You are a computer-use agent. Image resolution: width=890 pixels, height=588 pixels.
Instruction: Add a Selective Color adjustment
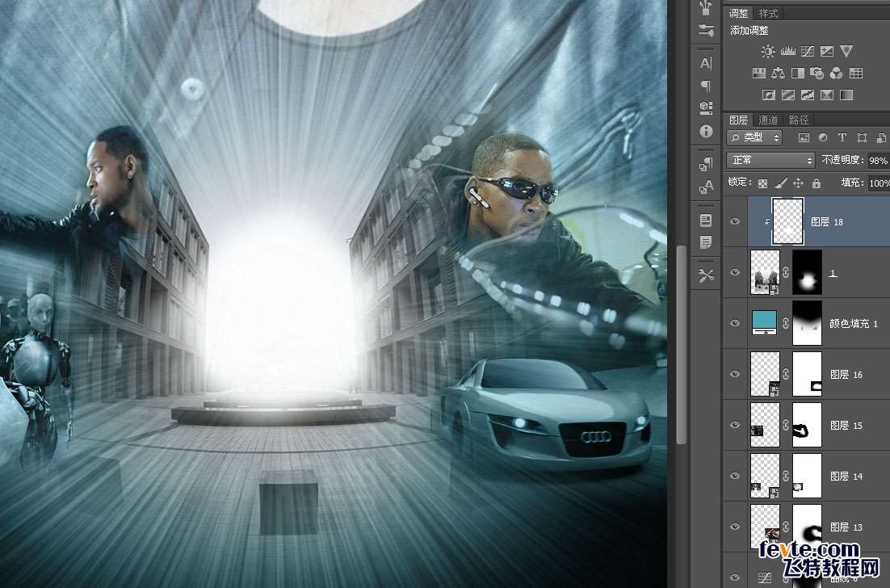[827, 94]
